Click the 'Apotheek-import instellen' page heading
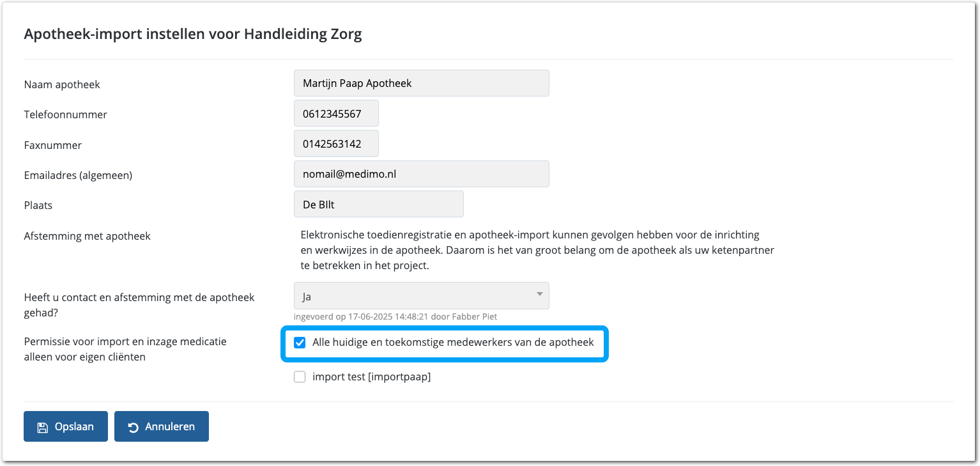980x466 pixels. click(x=193, y=35)
